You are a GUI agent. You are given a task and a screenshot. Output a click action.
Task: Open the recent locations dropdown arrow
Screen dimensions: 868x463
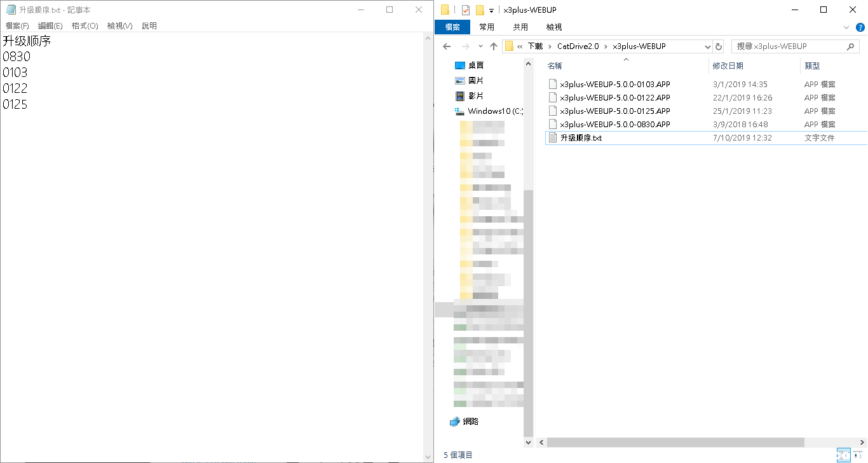[x=480, y=46]
